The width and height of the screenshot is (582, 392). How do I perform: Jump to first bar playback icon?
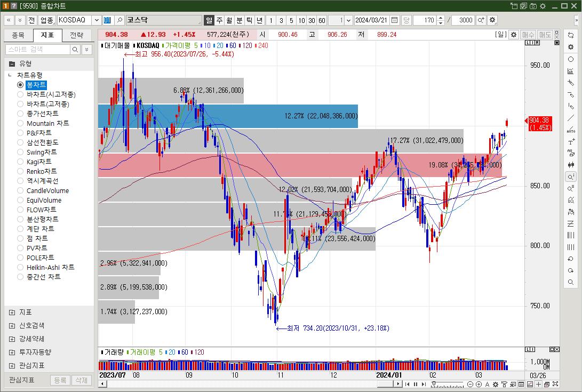click(x=408, y=384)
